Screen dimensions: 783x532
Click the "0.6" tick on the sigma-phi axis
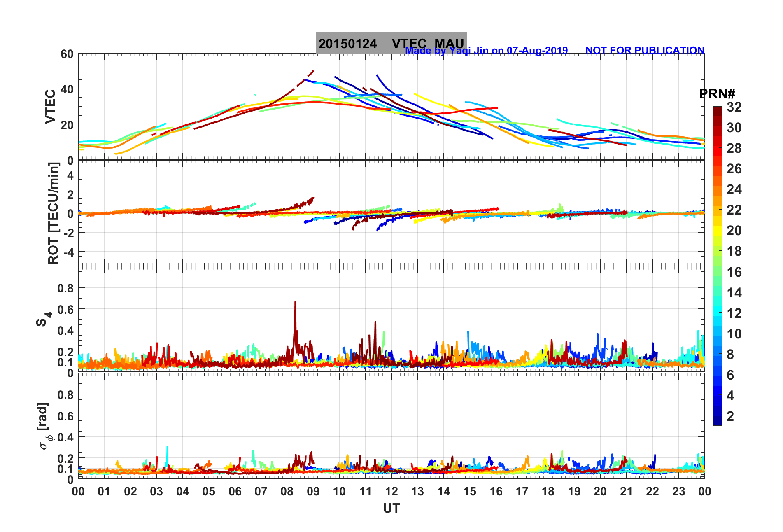(66, 415)
